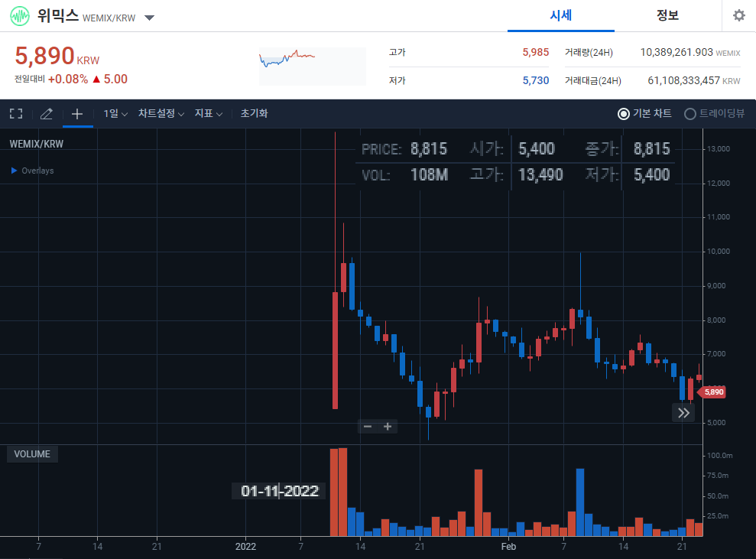756x559 pixels.
Task: Click the 초기화 reset button
Action: pyautogui.click(x=254, y=113)
